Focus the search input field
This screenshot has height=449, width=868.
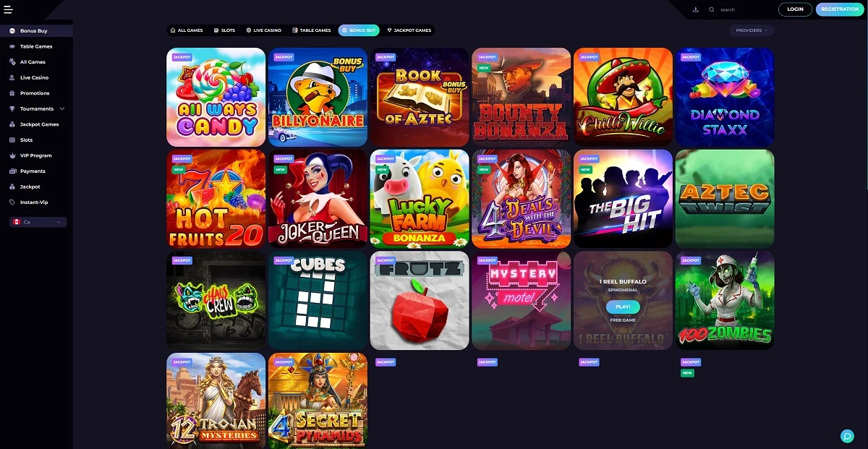(745, 9)
